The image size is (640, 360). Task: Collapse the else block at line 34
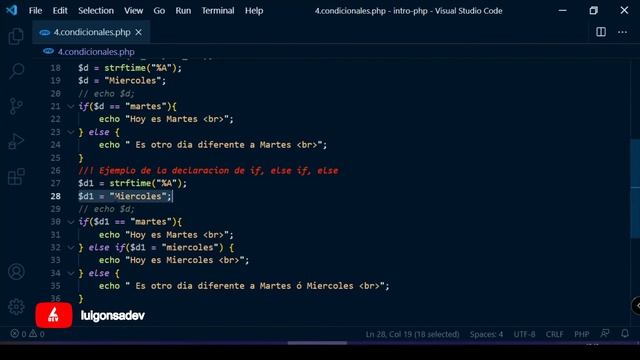click(x=71, y=273)
